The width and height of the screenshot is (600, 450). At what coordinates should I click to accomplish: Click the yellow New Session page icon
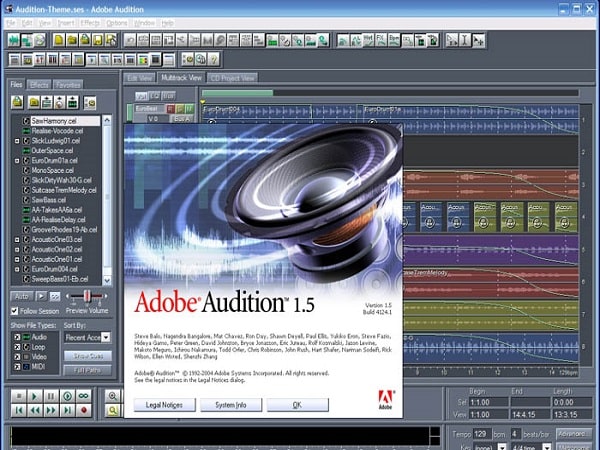tap(59, 40)
